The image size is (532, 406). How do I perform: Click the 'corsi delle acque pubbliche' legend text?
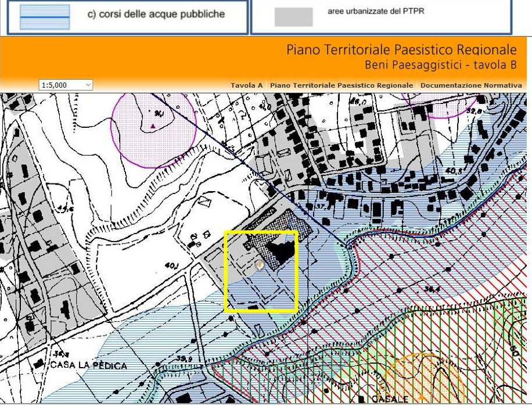(156, 14)
